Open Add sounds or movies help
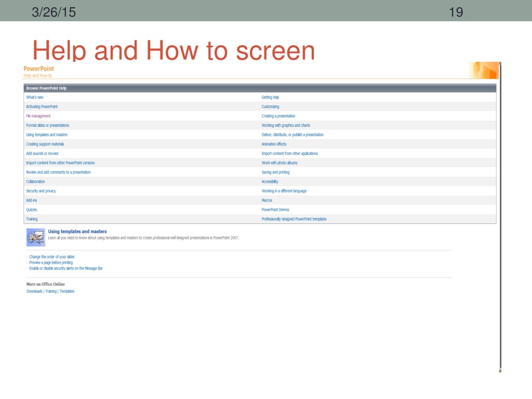Image resolution: width=532 pixels, height=399 pixels. tap(42, 153)
